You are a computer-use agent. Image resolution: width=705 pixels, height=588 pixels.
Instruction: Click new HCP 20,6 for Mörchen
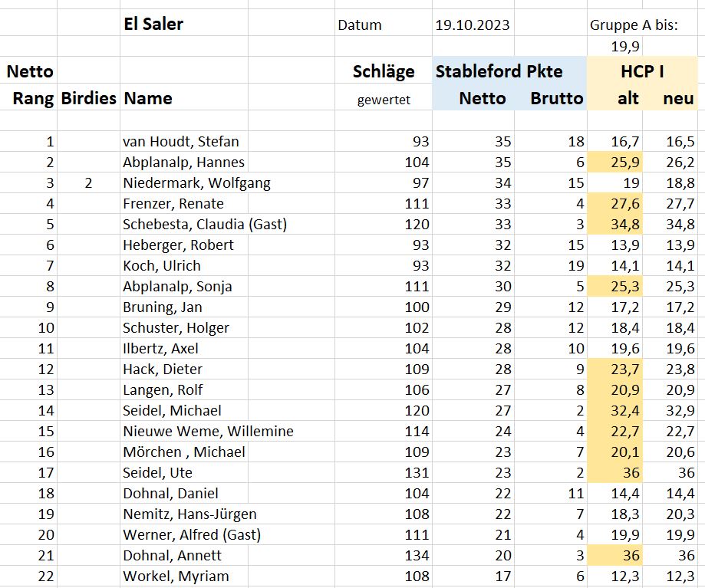[670, 452]
